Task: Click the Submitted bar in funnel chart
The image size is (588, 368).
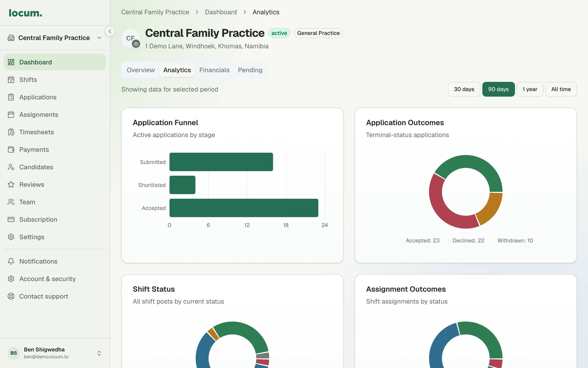Action: pyautogui.click(x=221, y=162)
